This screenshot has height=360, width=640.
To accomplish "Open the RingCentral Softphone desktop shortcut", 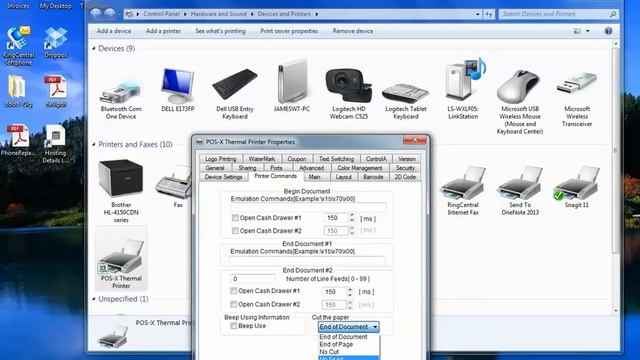I will [x=18, y=46].
